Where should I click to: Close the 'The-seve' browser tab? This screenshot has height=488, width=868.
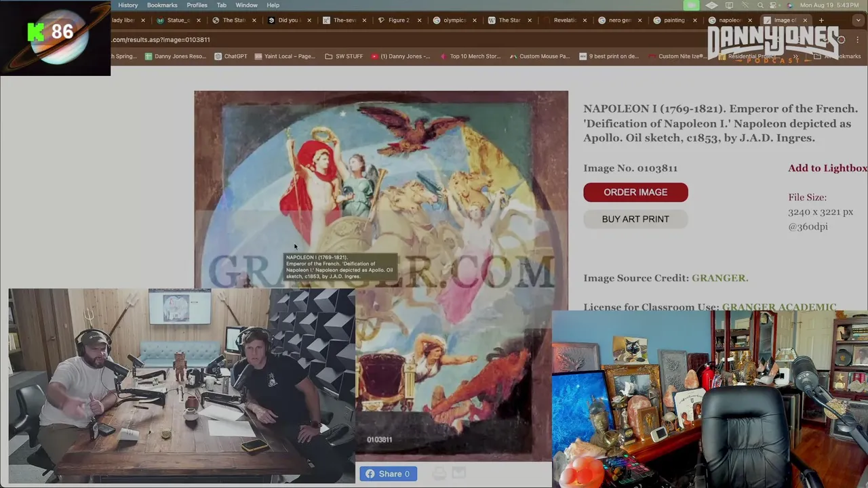click(364, 20)
